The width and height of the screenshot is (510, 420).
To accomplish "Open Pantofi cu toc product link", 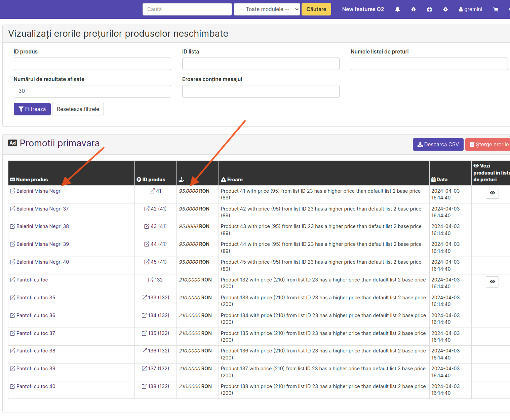I will point(29,280).
